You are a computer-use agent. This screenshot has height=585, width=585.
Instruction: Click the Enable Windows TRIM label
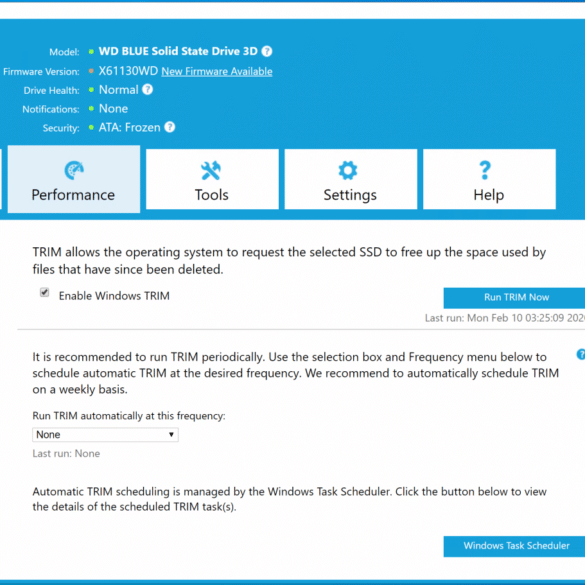click(114, 296)
